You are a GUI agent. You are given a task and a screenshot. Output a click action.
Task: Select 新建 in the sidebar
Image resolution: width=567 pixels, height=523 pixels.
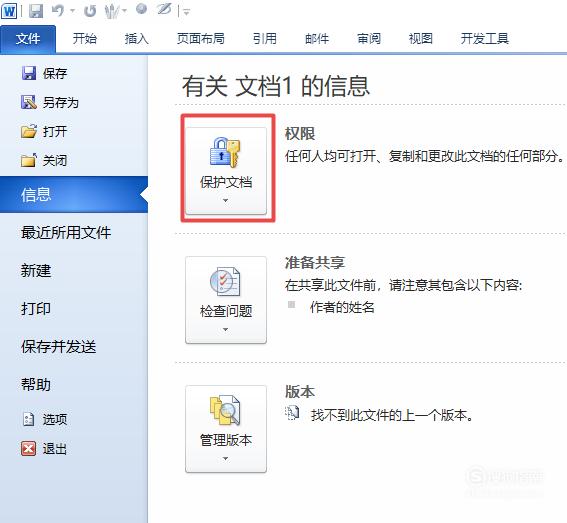click(x=36, y=271)
